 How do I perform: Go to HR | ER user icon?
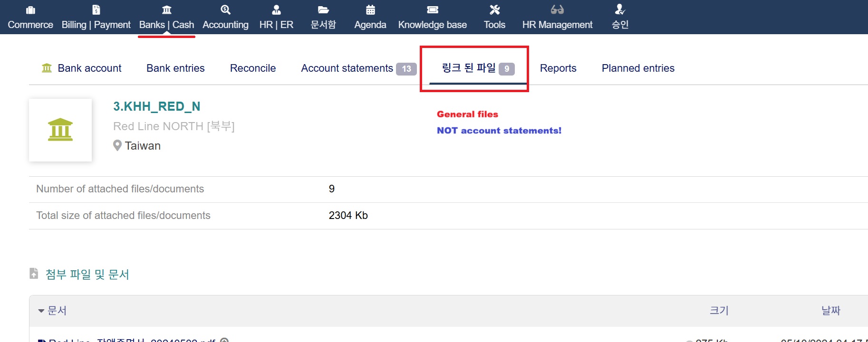coord(276,10)
